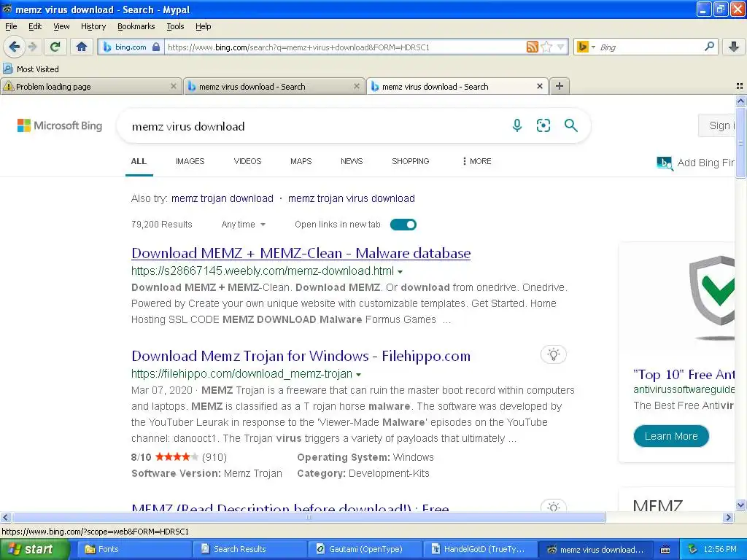Start voice search with microphone icon

[517, 125]
